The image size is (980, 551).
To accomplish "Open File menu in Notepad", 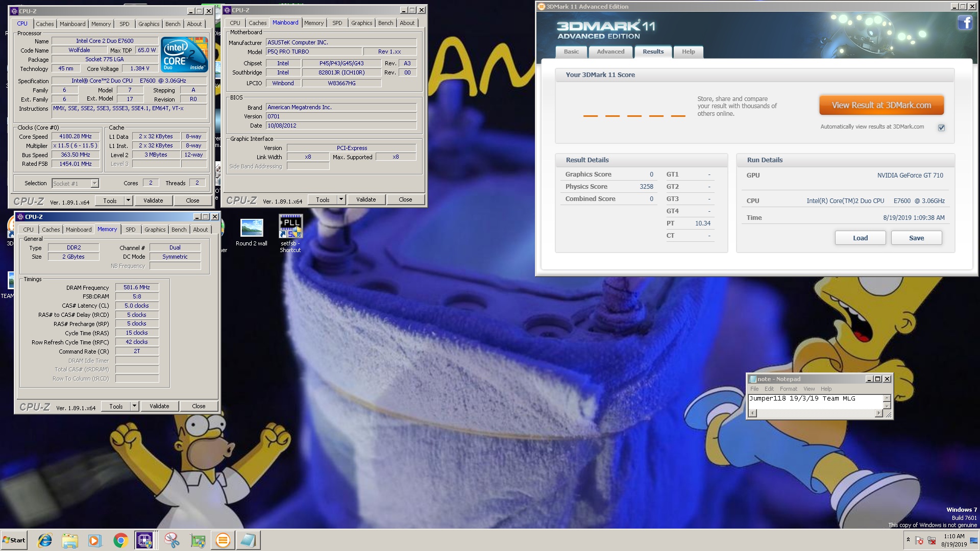I will click(x=754, y=389).
